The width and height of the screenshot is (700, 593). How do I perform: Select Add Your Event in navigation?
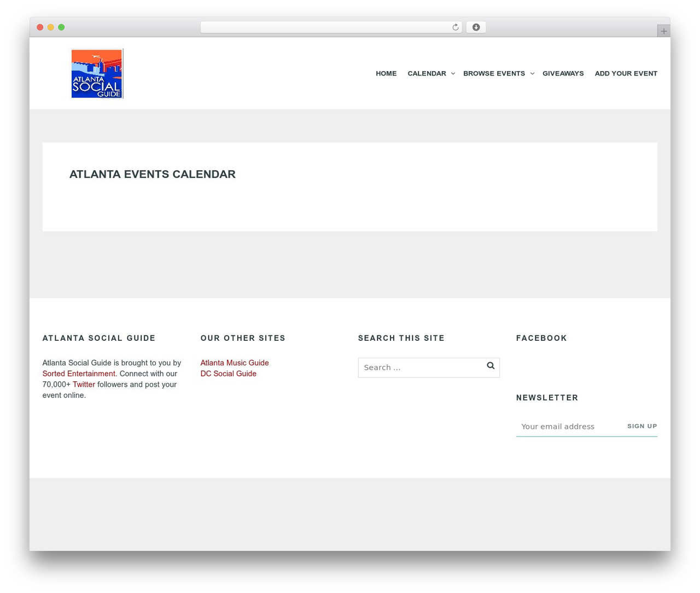626,73
